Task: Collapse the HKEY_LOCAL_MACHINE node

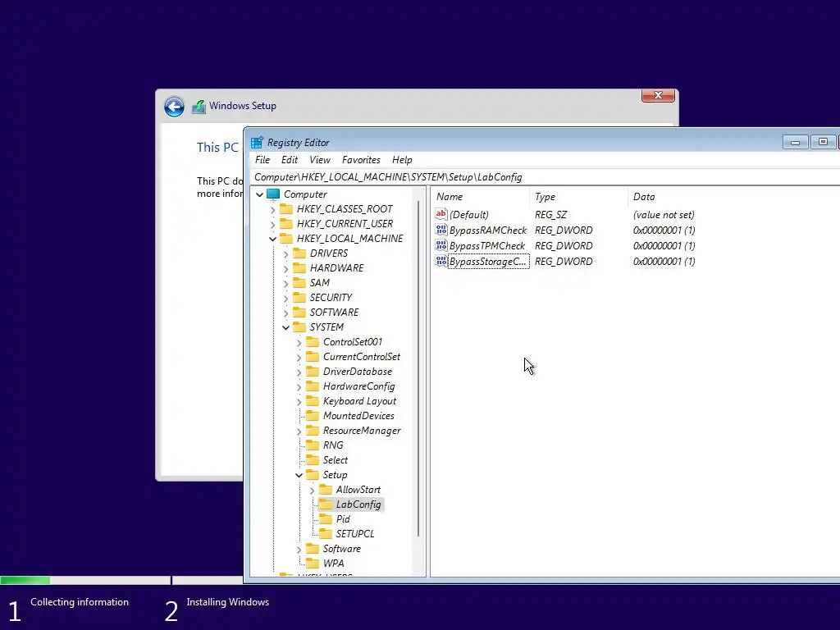Action: [272, 239]
